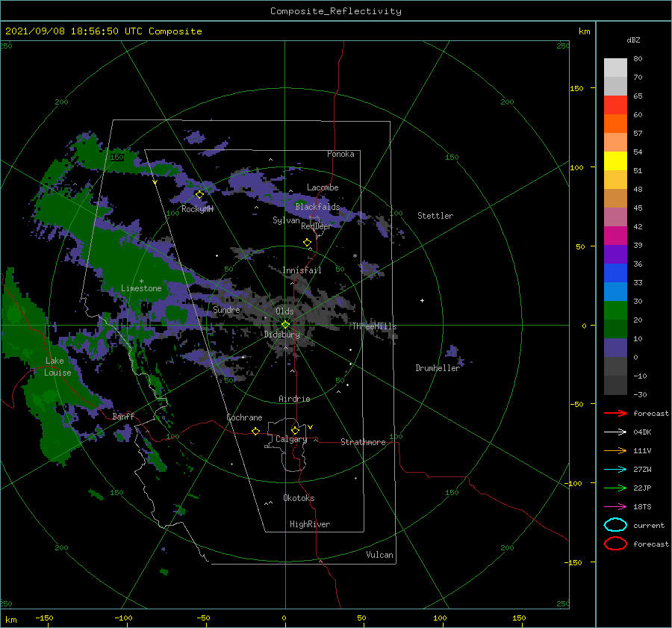Select the Cochrane label
This screenshot has height=628, width=672.
[x=244, y=417]
